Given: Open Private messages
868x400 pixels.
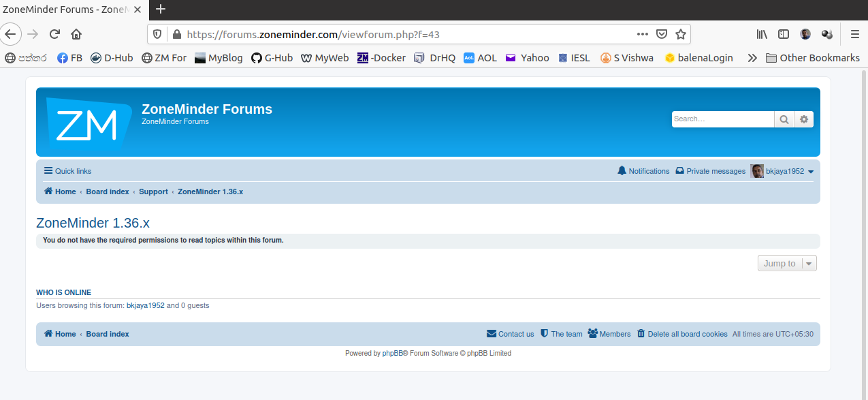Looking at the screenshot, I should 710,171.
